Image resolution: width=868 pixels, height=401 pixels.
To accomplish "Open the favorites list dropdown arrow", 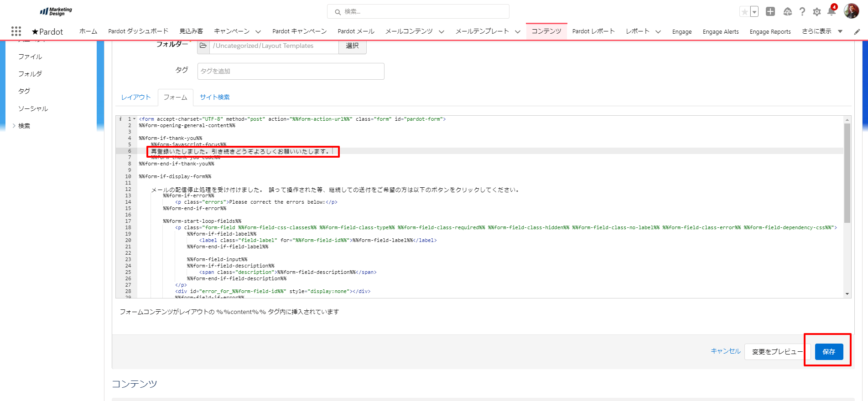I will click(x=754, y=12).
